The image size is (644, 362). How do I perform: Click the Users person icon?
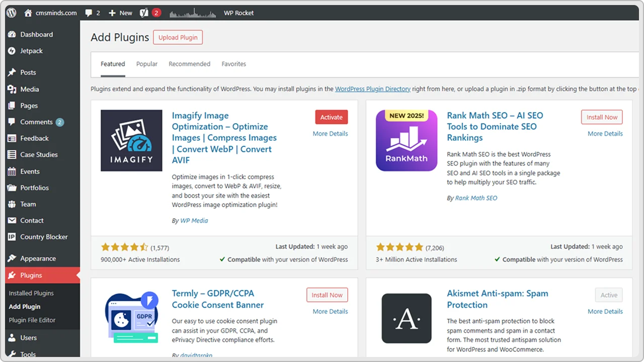pyautogui.click(x=12, y=338)
